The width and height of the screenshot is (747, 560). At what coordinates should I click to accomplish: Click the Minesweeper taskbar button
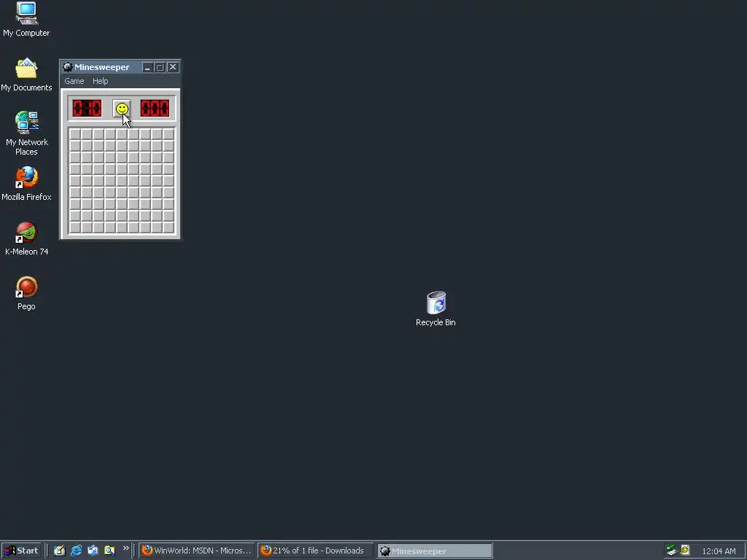click(435, 551)
